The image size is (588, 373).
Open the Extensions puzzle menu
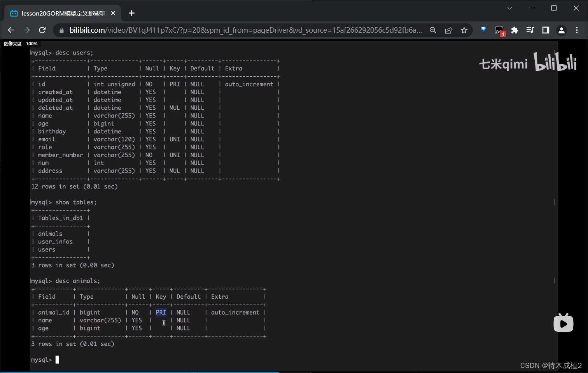[514, 30]
